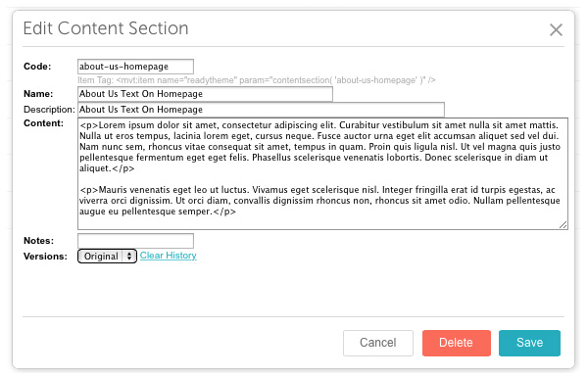The height and width of the screenshot is (377, 588).
Task: Open the Versions dropdown showing Original
Action: tap(107, 257)
